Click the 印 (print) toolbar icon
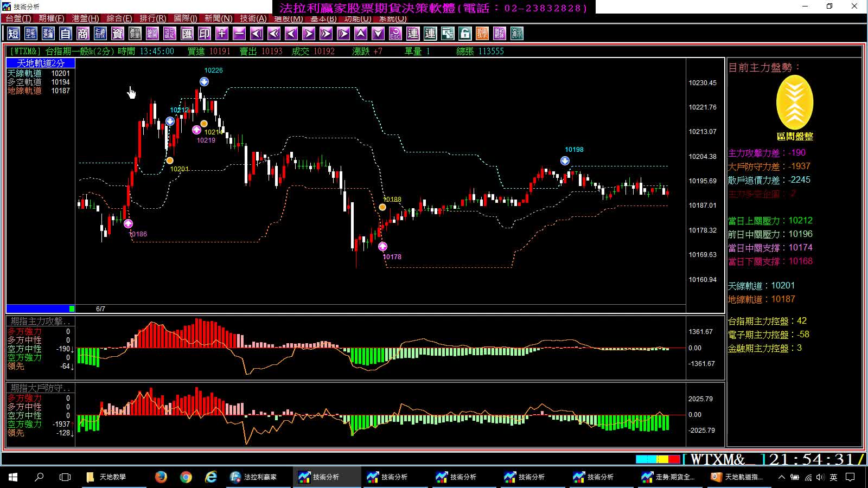Image resolution: width=868 pixels, height=488 pixels. click(205, 34)
